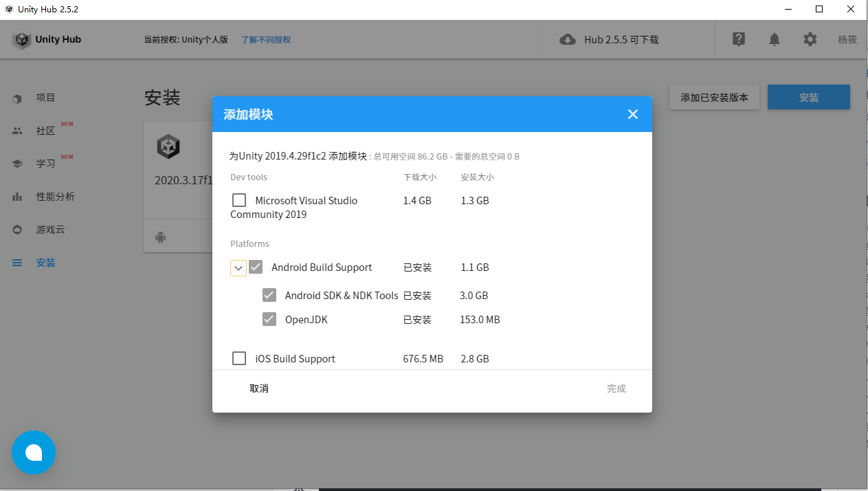Click the 游戏云 cloud icon
Screen dimensions: 868x491
point(17,230)
